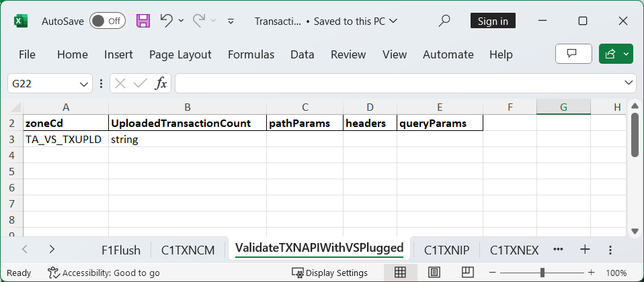644x282 pixels.
Task: Click the Undo arrow icon
Action: click(166, 21)
